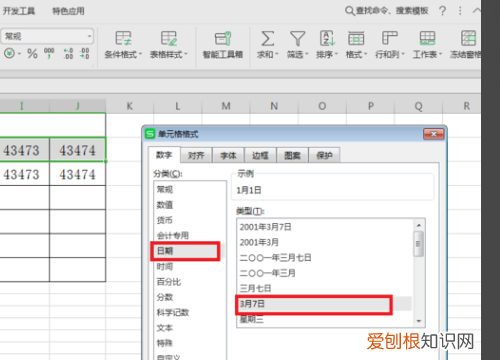The image size is (500, 360).
Task: Switch to the 数字 tab in dialog
Action: pyautogui.click(x=164, y=155)
